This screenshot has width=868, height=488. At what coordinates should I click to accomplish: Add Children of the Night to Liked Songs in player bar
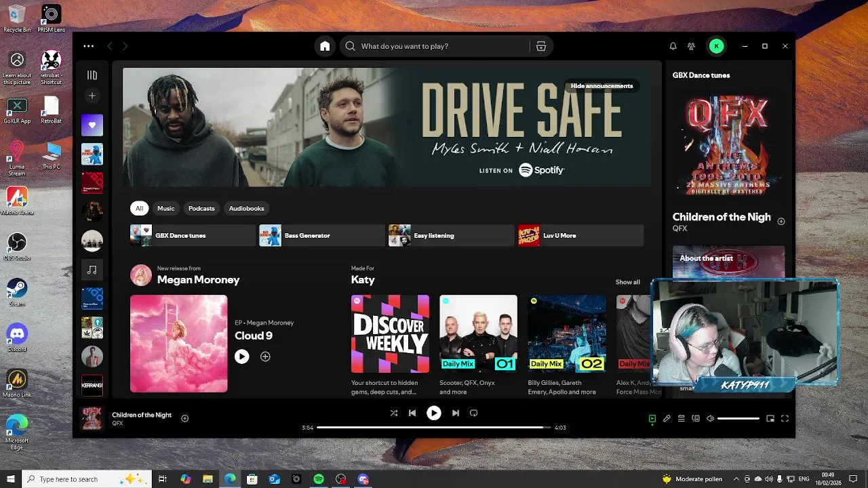[x=184, y=418]
